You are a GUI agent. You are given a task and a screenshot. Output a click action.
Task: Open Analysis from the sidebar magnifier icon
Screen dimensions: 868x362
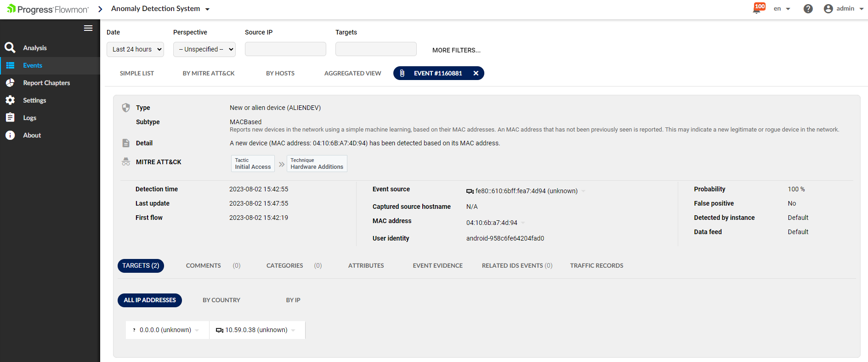tap(10, 48)
